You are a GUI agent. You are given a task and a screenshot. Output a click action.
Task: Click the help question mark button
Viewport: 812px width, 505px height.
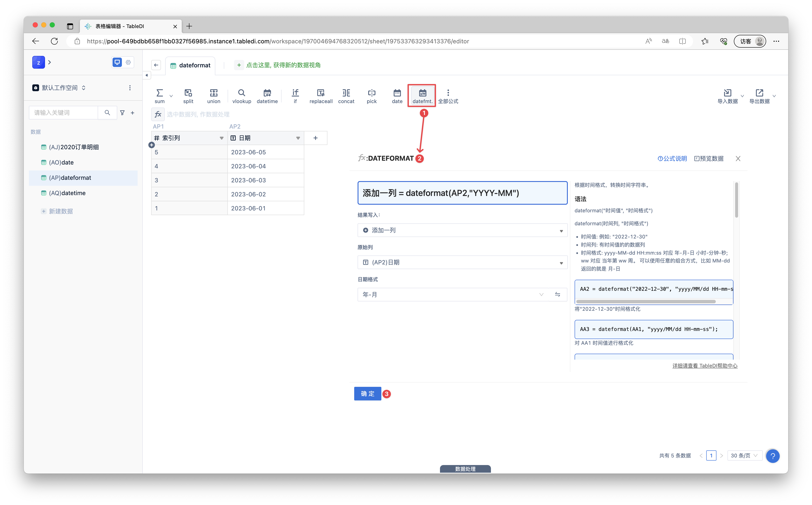(773, 456)
